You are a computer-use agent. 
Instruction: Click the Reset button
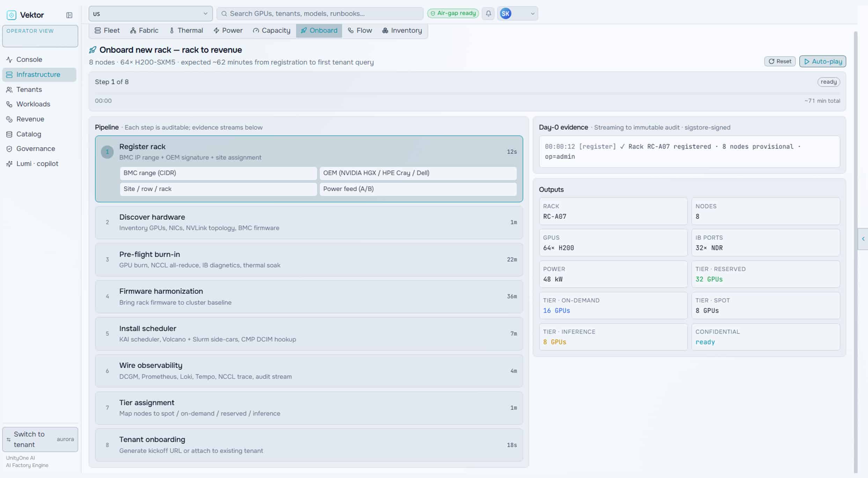tap(780, 61)
